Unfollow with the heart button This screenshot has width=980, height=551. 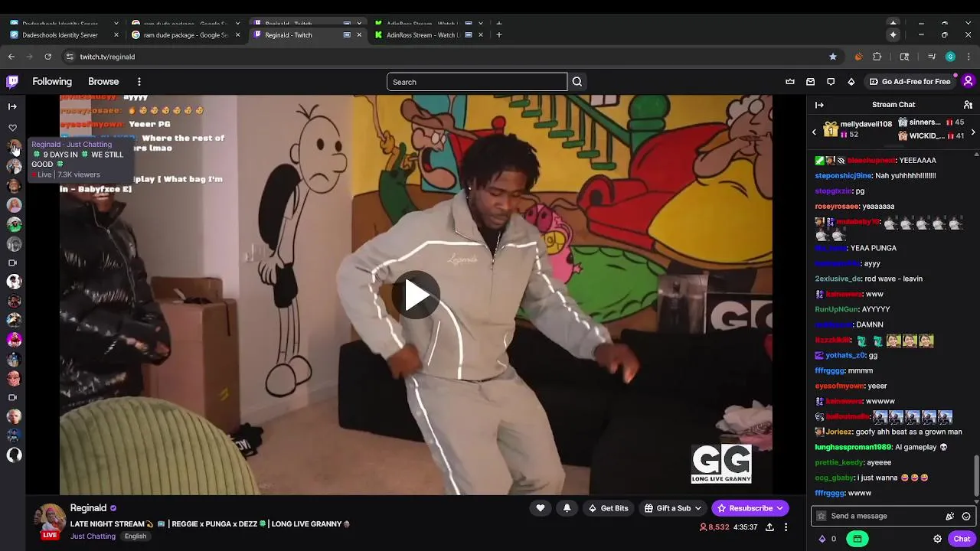pos(541,508)
